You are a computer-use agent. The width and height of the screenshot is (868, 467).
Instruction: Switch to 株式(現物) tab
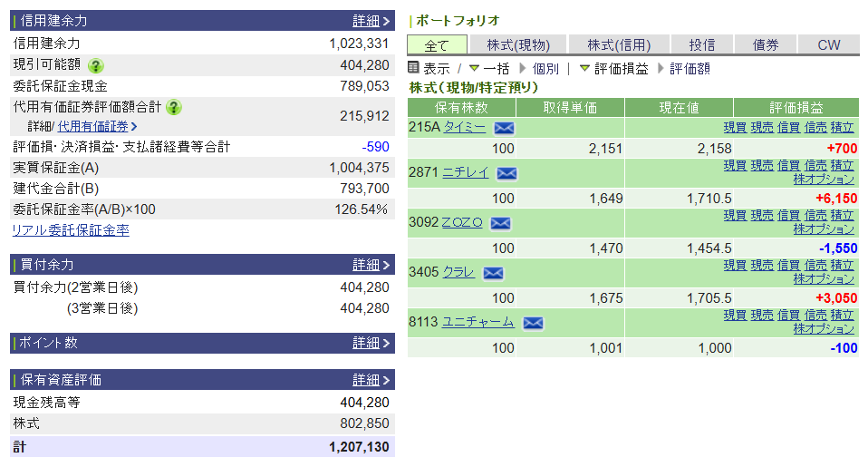[518, 44]
